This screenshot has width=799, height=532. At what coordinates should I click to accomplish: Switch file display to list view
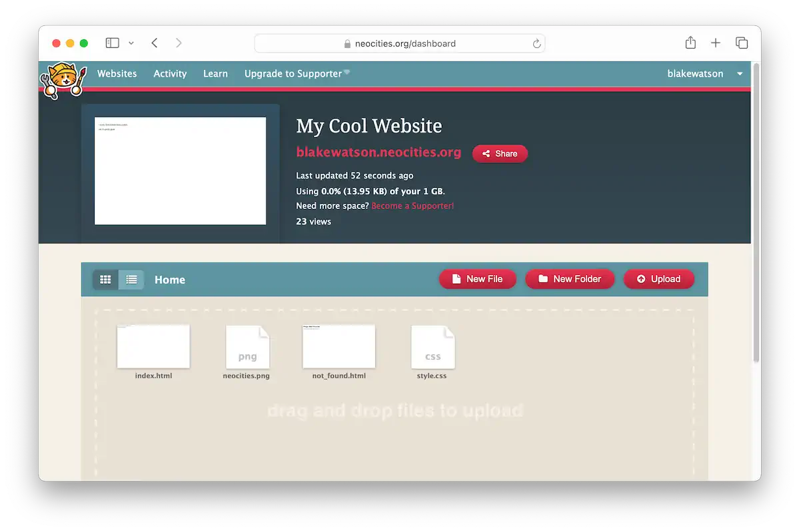pyautogui.click(x=131, y=279)
